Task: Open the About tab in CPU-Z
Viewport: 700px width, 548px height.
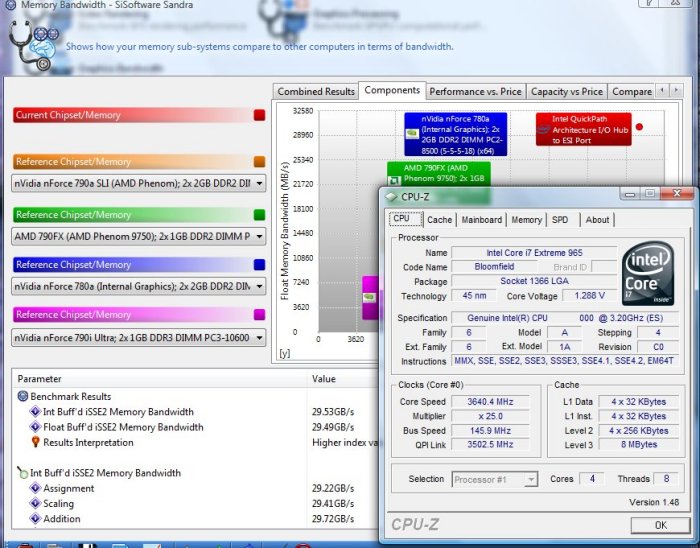Action: (597, 220)
